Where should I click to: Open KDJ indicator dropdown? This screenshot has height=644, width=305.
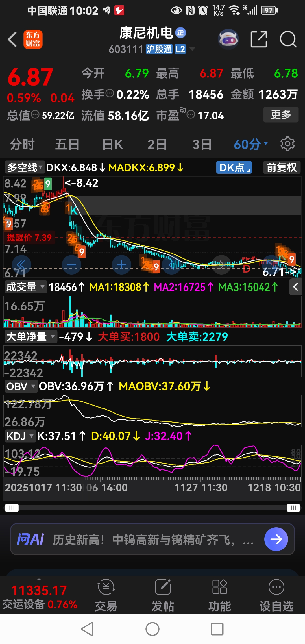[20, 436]
